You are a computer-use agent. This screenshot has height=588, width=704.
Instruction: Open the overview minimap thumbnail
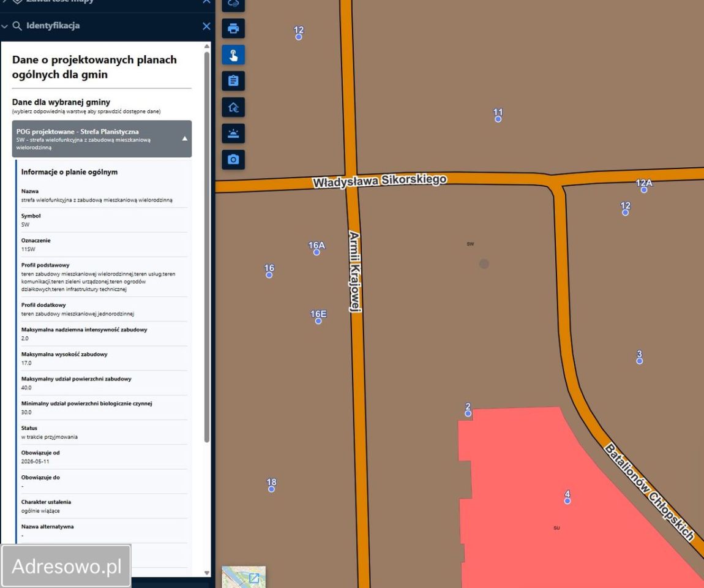244,577
